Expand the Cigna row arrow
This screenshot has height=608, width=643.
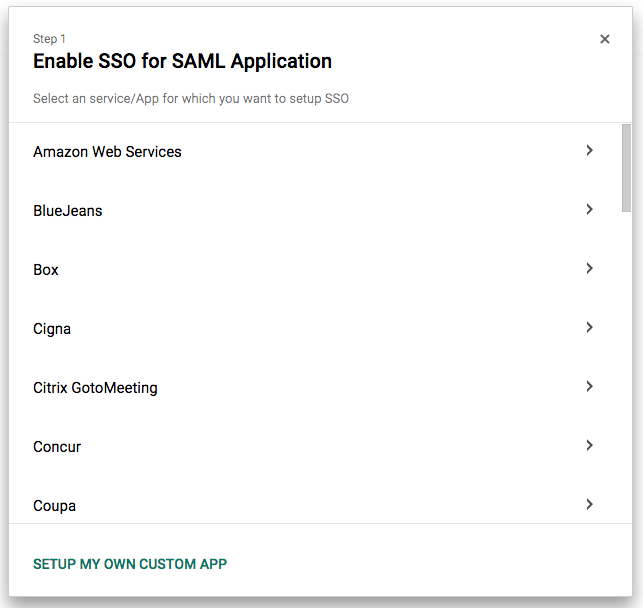coord(589,328)
